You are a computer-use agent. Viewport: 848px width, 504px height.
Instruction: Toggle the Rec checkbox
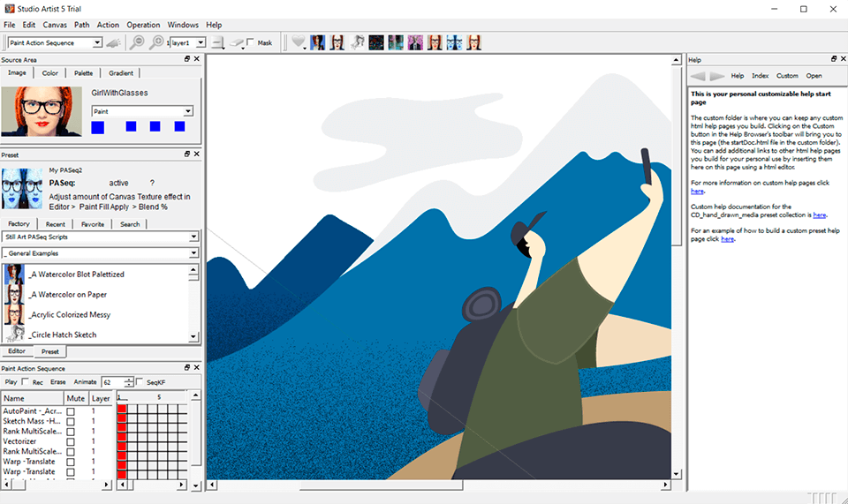(25, 382)
